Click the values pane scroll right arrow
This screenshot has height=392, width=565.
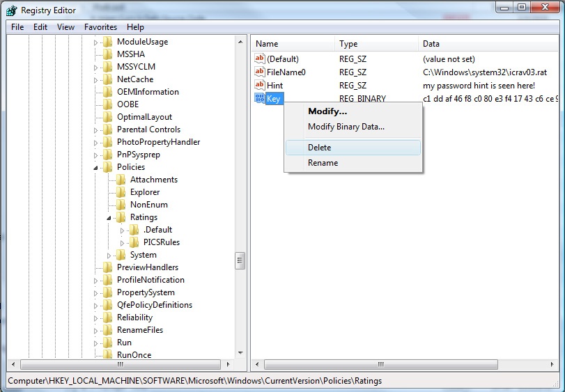(552, 364)
